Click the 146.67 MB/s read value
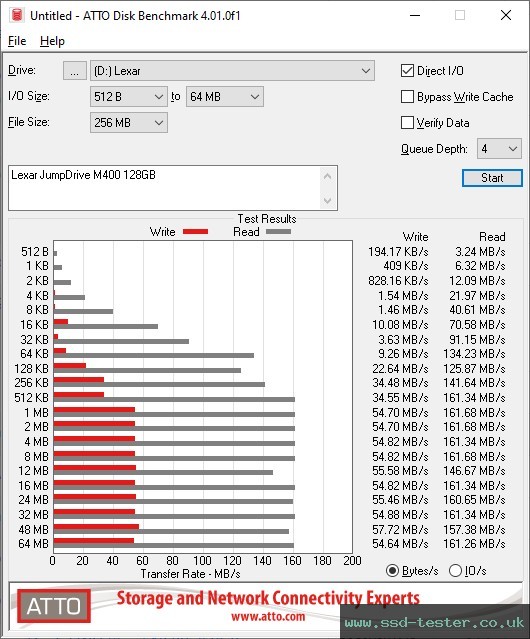The height and width of the screenshot is (639, 530). click(474, 471)
